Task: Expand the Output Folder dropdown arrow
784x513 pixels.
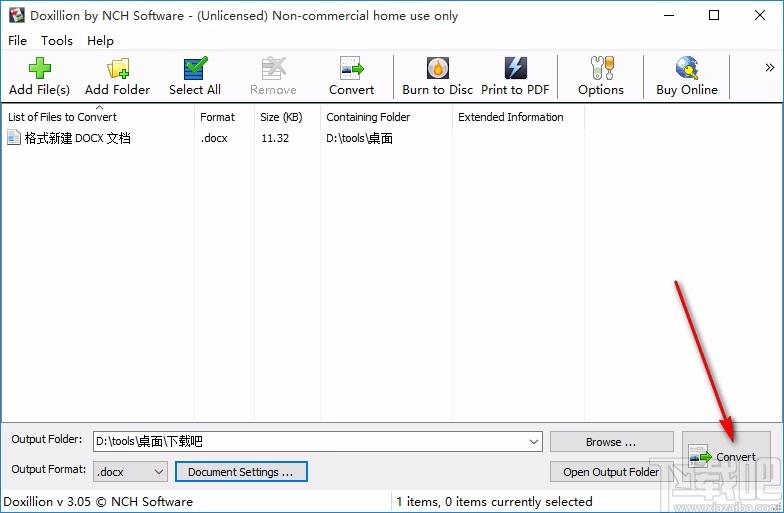Action: coord(534,442)
